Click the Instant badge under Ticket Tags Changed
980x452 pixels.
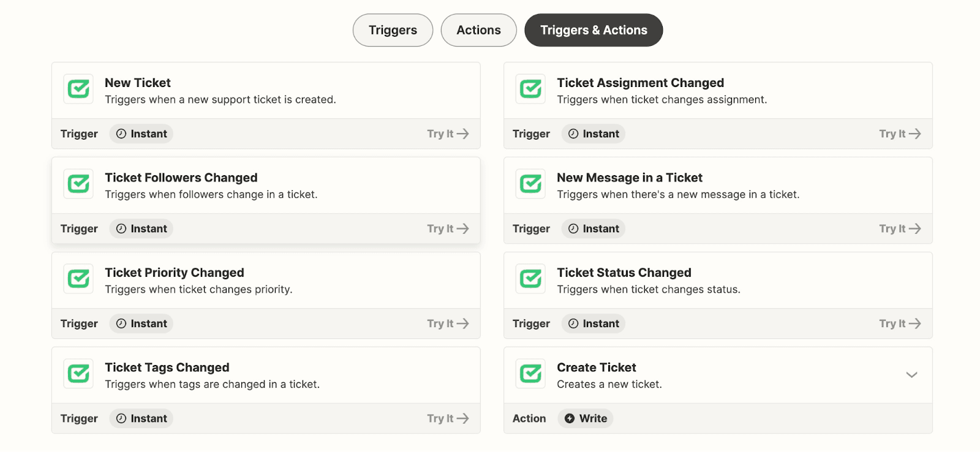(x=141, y=418)
